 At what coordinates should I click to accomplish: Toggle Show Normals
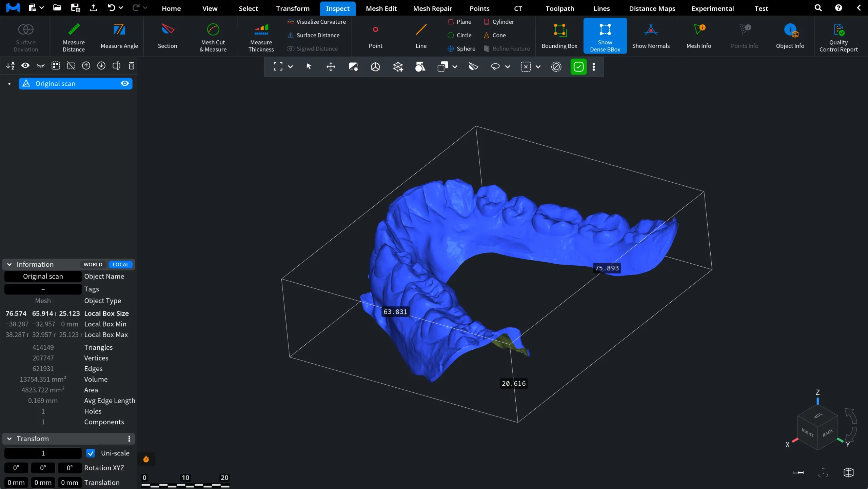click(651, 37)
